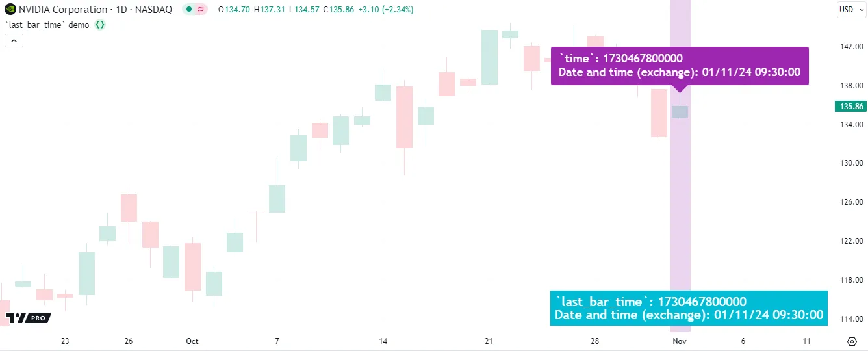Click the TradingView PRO logo

(28, 318)
